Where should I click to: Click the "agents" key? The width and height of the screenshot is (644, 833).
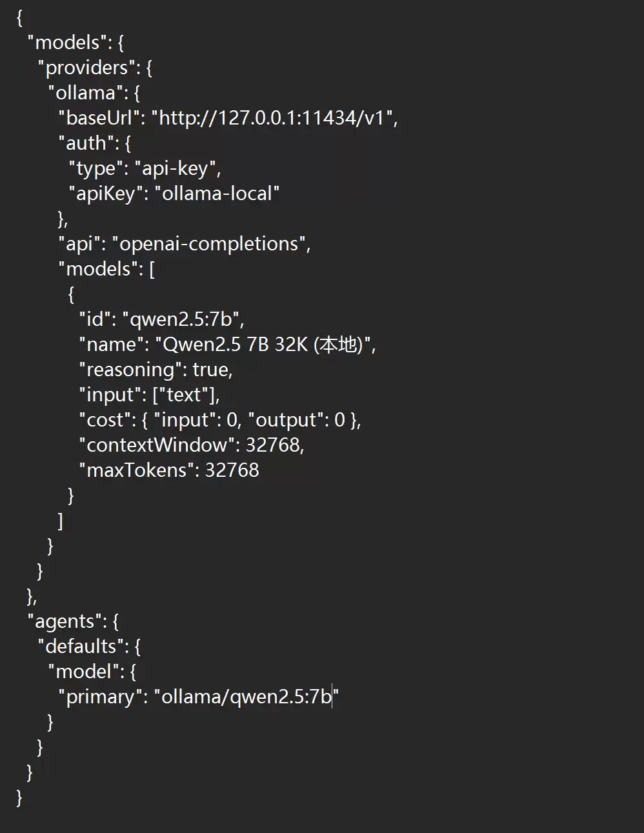[x=65, y=621]
